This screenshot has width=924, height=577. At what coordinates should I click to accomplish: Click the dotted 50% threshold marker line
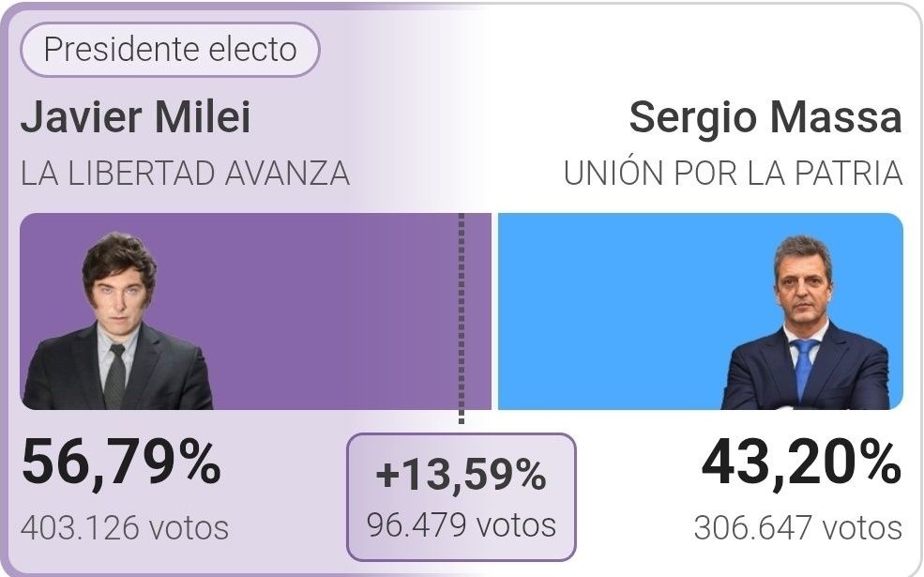pyautogui.click(x=462, y=318)
